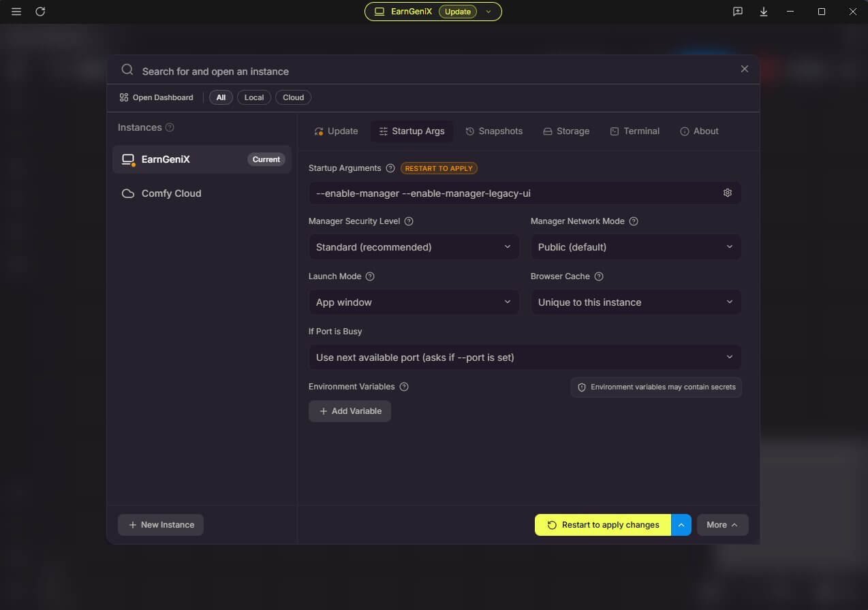Click Open Dashboard
868x610 pixels.
(x=156, y=97)
